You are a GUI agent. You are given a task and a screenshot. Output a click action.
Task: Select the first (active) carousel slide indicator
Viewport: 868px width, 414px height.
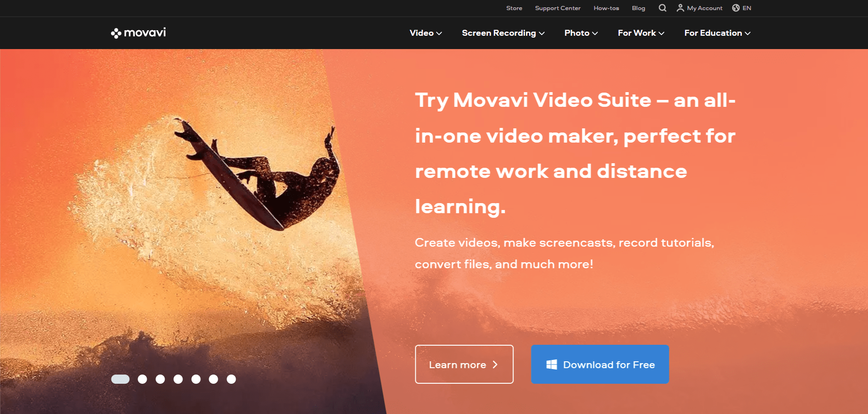pos(121,379)
